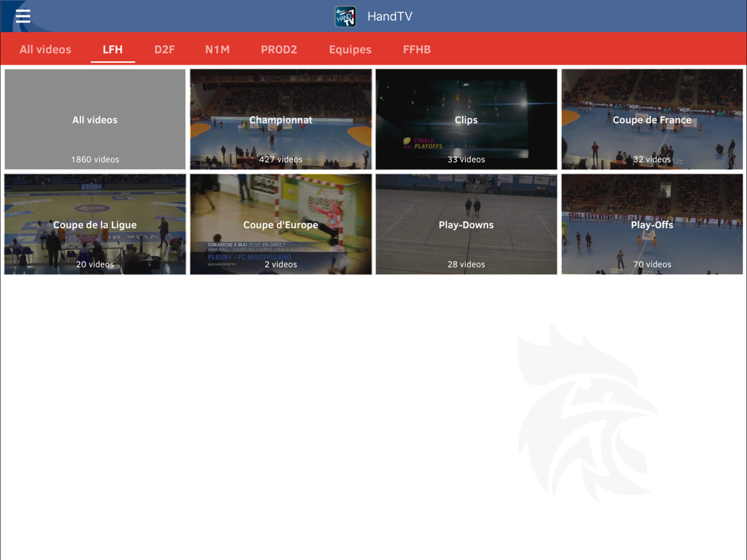This screenshot has width=747, height=560.
Task: Open the All videos tile with 1860 videos
Action: pos(95,119)
